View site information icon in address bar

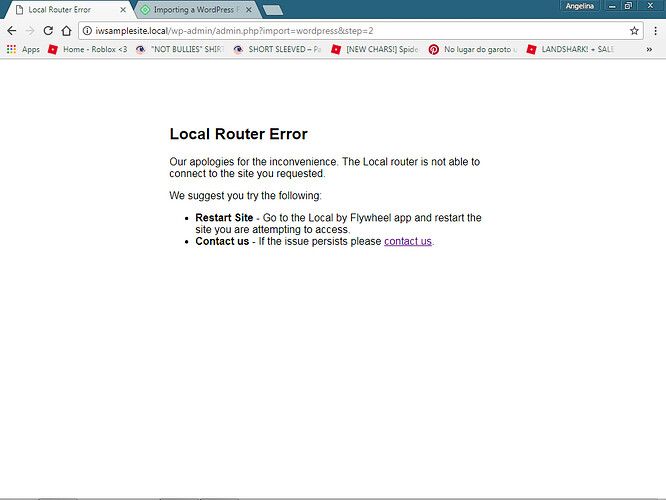pos(87,31)
